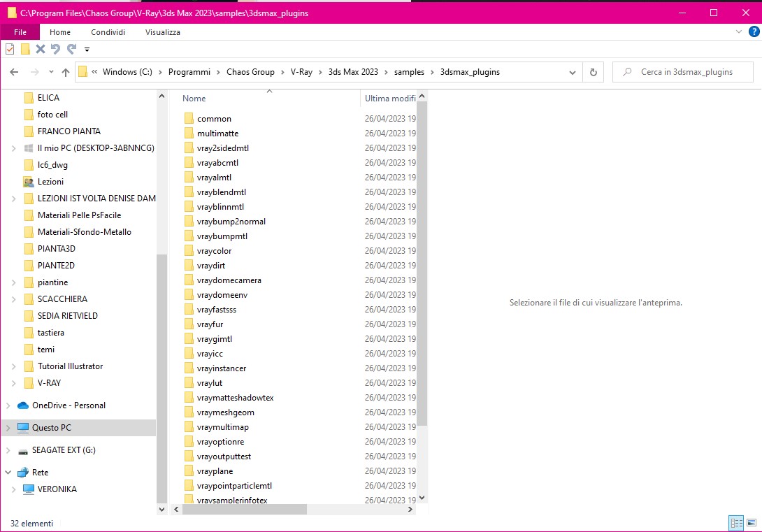This screenshot has height=532, width=762.
Task: Select the vraymultimap folder
Action: pos(222,427)
